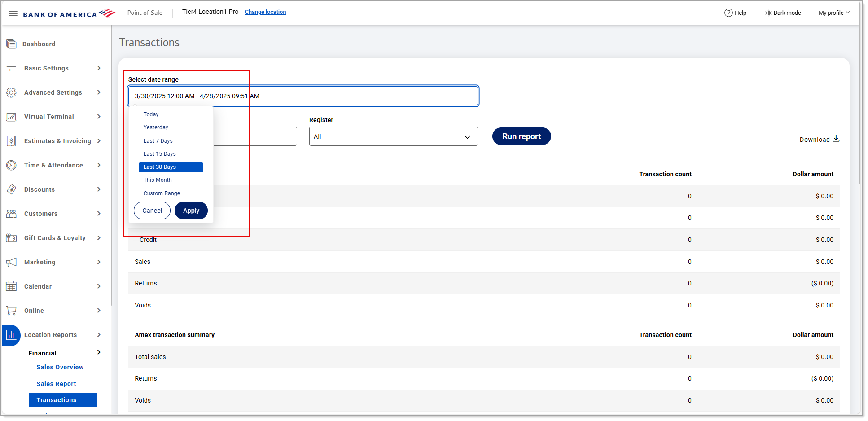The image size is (868, 421).
Task: Click the Basic Settings sliders icon
Action: tap(11, 68)
